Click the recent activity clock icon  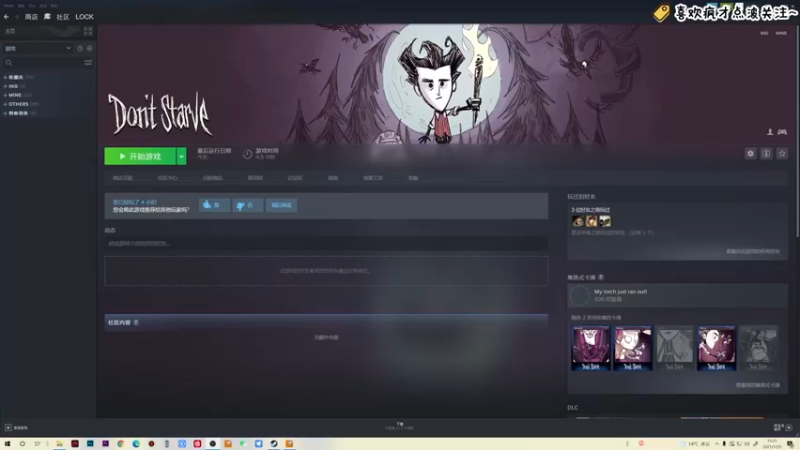[80, 48]
